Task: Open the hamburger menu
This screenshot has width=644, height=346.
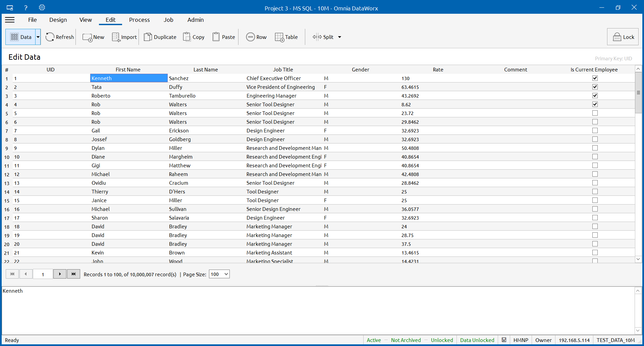Action: (x=10, y=20)
